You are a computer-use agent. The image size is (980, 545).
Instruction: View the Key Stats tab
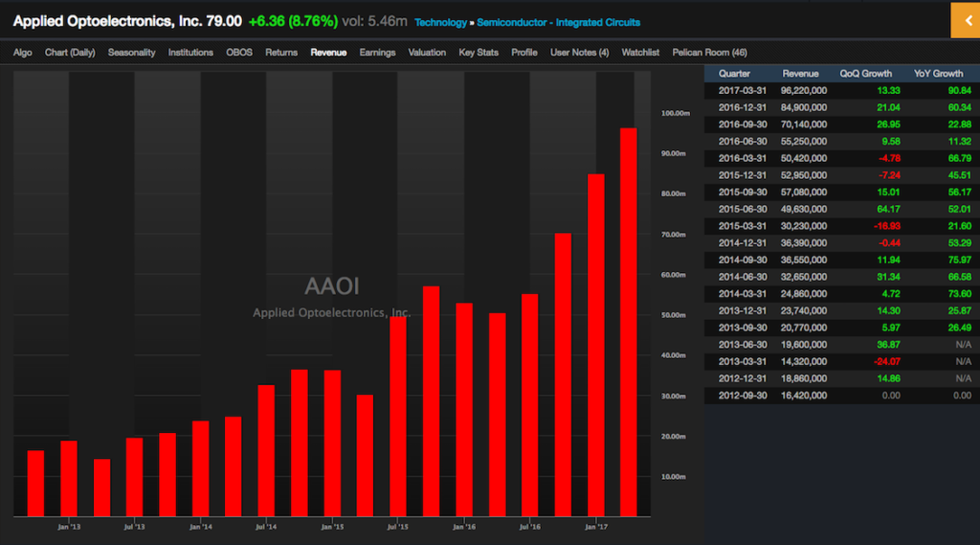click(479, 53)
